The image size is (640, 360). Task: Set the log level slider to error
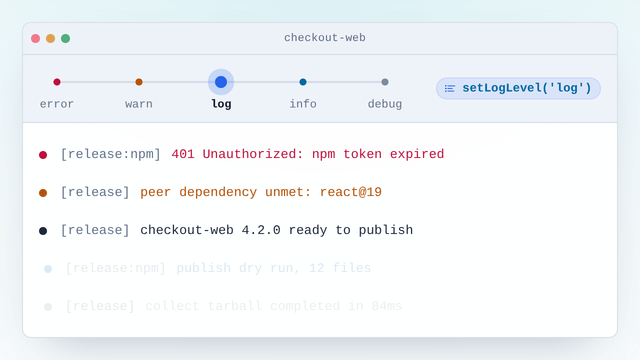pos(57,82)
